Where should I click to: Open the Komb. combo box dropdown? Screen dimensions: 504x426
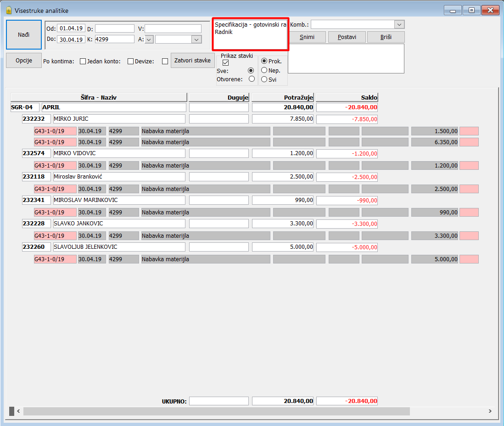point(399,24)
